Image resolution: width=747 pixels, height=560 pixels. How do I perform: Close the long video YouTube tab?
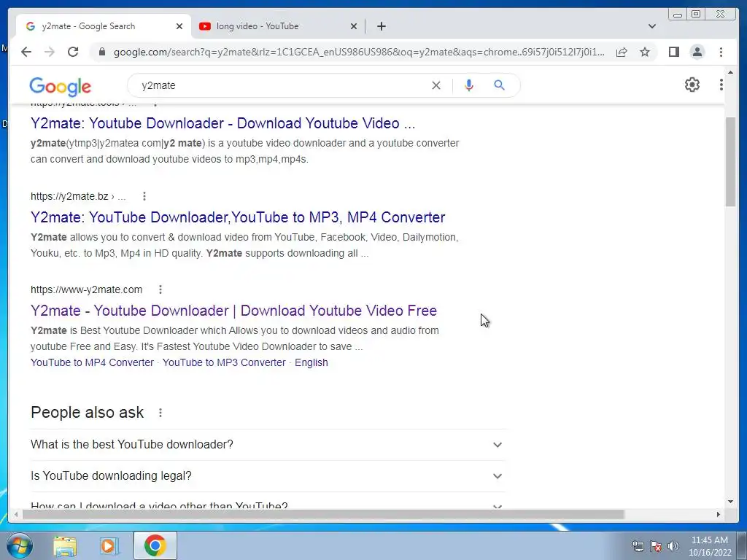[354, 26]
